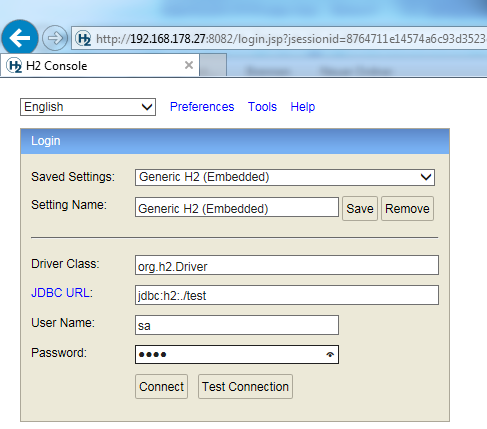The image size is (487, 429).
Task: Click the Saved Settings label
Action: coord(73,177)
